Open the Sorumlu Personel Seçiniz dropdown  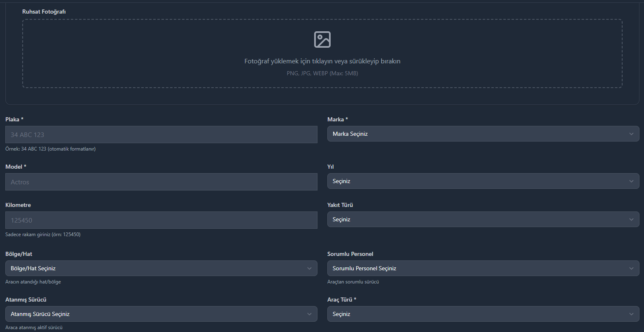point(483,268)
